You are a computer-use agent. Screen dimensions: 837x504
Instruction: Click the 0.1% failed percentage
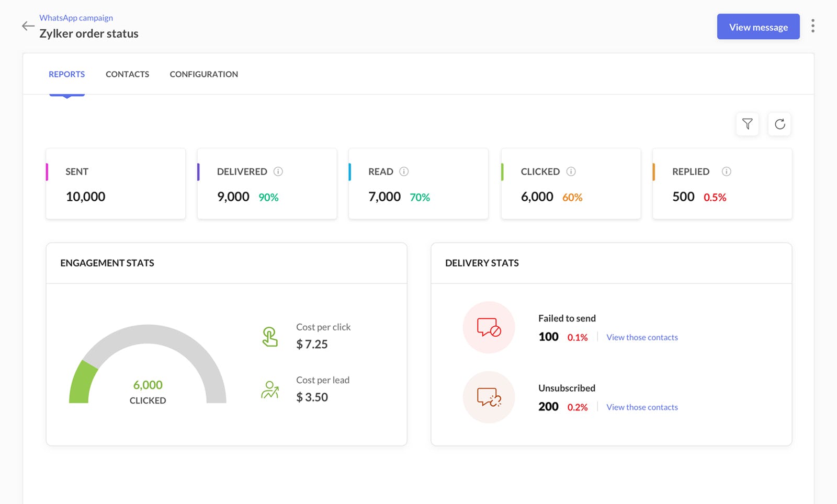coord(578,337)
